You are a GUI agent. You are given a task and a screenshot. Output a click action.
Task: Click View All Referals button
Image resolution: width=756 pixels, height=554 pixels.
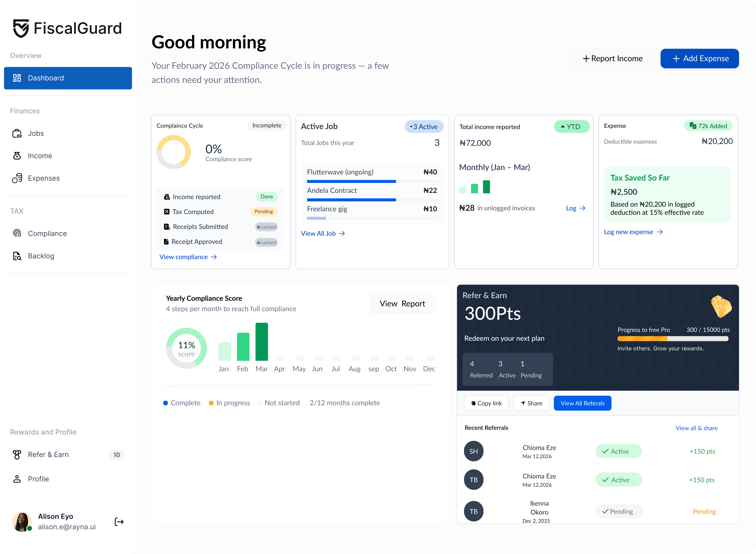point(582,403)
